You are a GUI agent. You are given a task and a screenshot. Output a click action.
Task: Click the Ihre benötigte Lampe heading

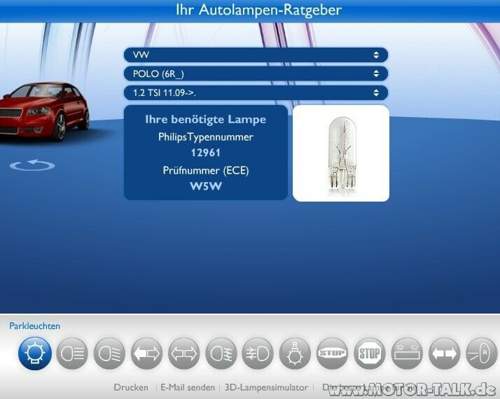(x=206, y=119)
